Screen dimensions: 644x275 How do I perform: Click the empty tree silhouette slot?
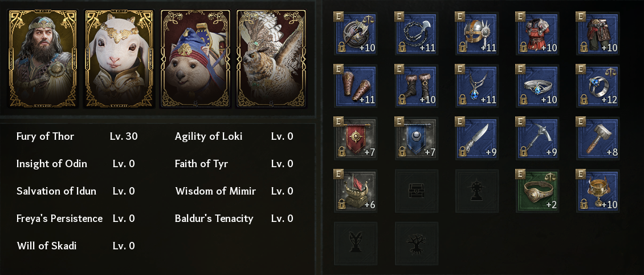click(416, 243)
